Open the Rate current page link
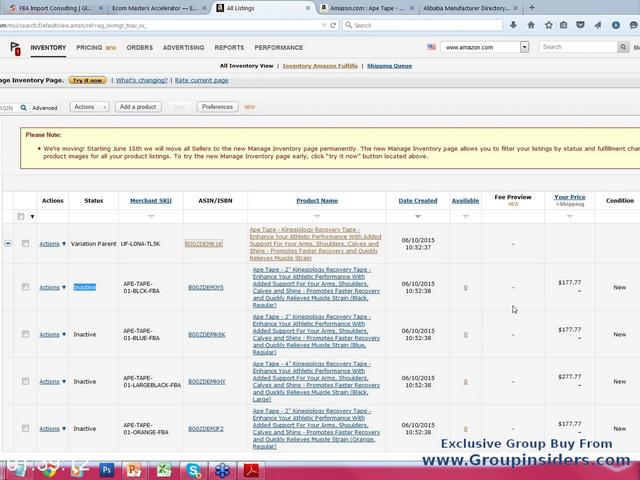This screenshot has height=480, width=640. point(202,80)
